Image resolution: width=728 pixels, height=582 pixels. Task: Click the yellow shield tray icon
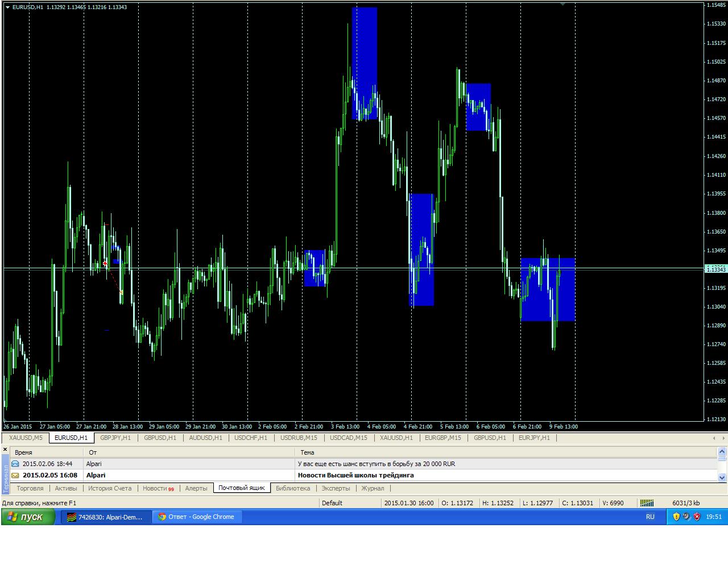click(x=676, y=517)
